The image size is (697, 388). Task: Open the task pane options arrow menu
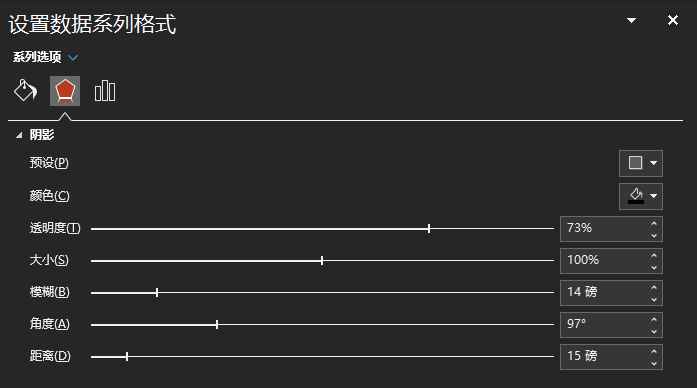pyautogui.click(x=631, y=20)
